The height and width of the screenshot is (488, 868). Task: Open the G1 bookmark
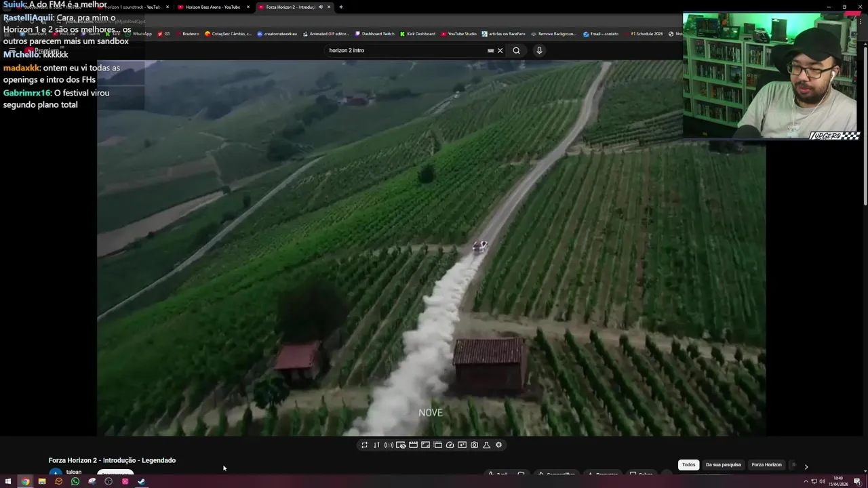(x=163, y=34)
